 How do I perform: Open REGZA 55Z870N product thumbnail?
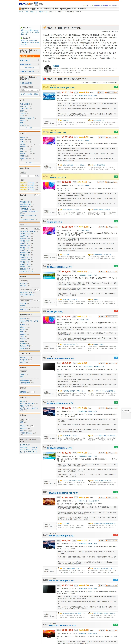point(49,96)
